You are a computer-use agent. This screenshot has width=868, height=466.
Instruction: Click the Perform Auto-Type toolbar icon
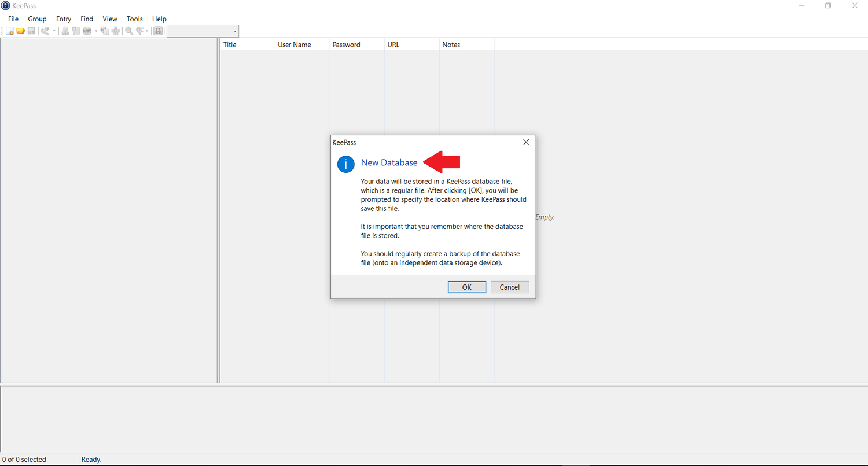coord(116,31)
